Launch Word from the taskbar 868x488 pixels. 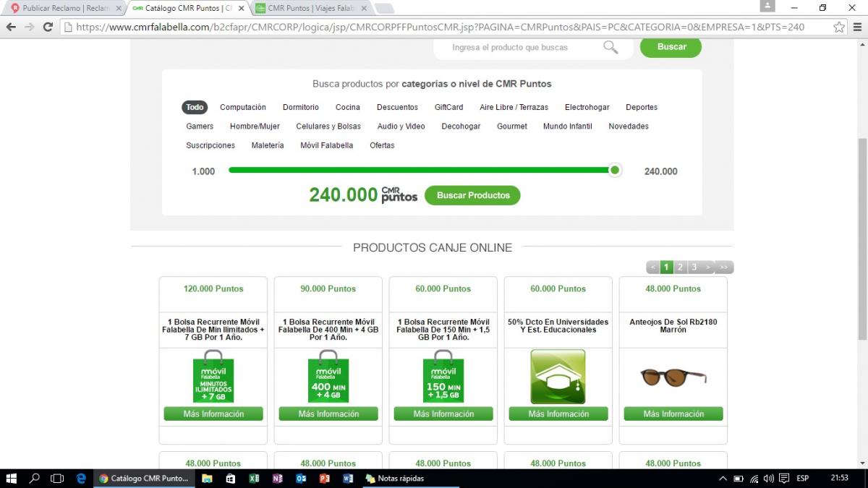click(x=347, y=478)
